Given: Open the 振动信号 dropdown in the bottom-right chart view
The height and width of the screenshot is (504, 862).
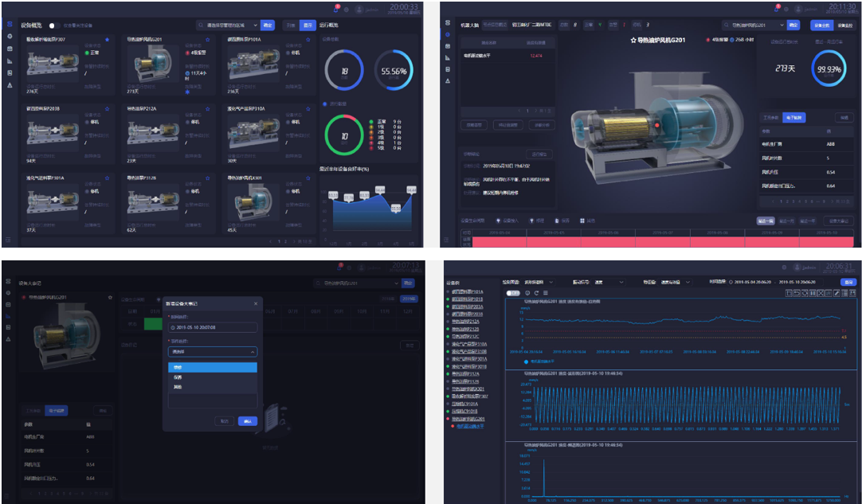Looking at the screenshot, I should (x=609, y=282).
